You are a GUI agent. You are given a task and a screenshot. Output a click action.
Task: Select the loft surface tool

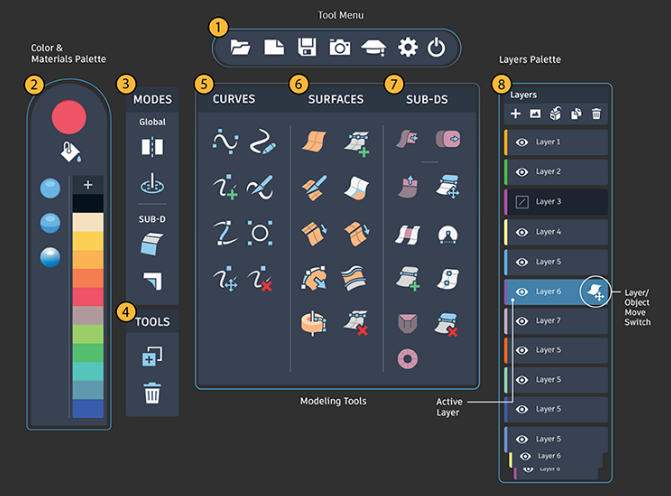click(354, 278)
